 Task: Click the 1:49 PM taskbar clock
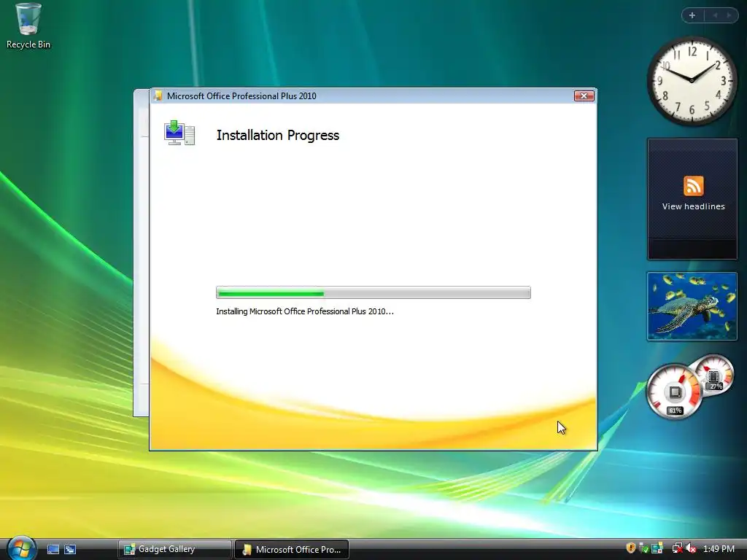click(x=719, y=549)
